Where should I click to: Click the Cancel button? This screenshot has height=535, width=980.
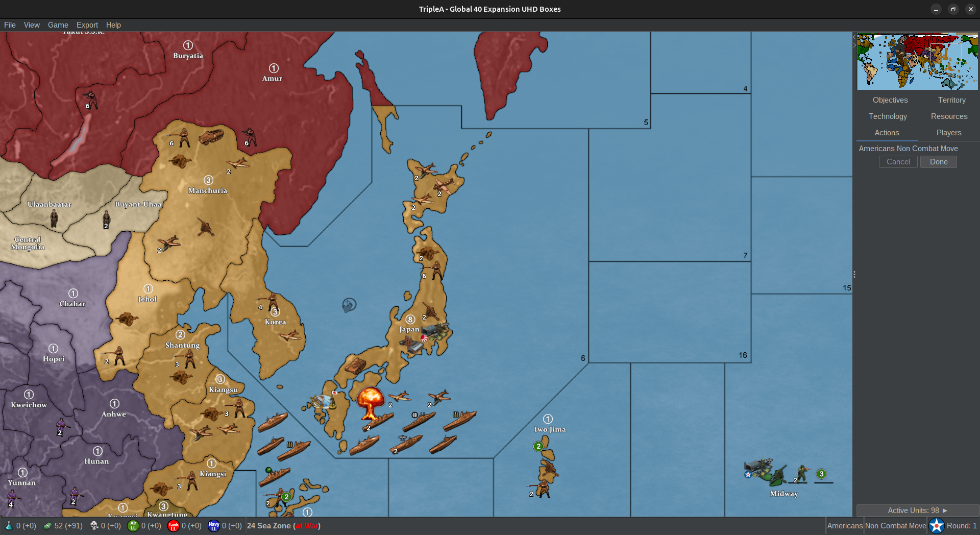point(898,162)
